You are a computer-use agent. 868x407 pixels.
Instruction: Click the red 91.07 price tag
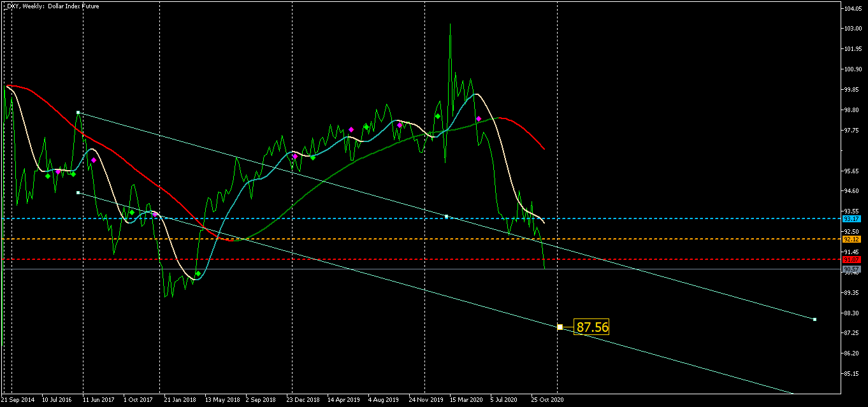(851, 259)
